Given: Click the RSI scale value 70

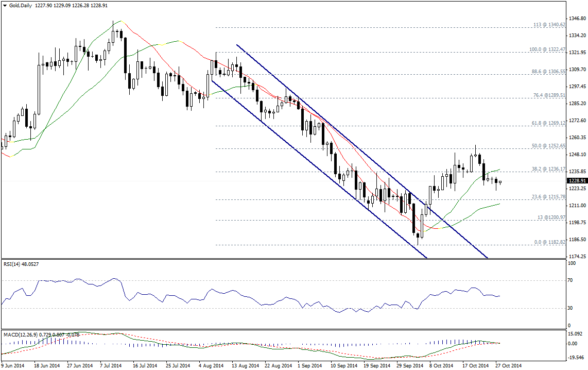Looking at the screenshot, I should coord(570,280).
